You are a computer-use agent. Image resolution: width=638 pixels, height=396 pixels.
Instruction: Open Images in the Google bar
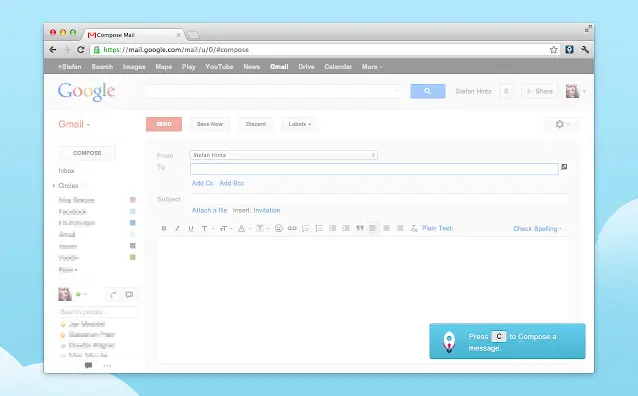[x=134, y=67]
